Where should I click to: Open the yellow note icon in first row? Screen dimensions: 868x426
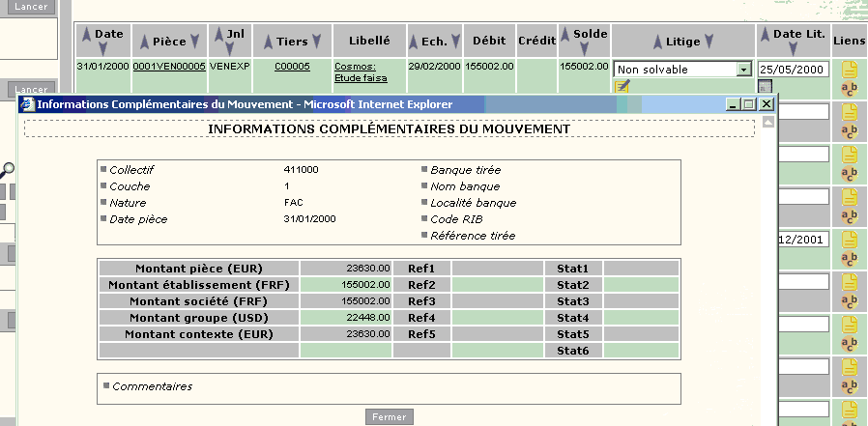[850, 70]
